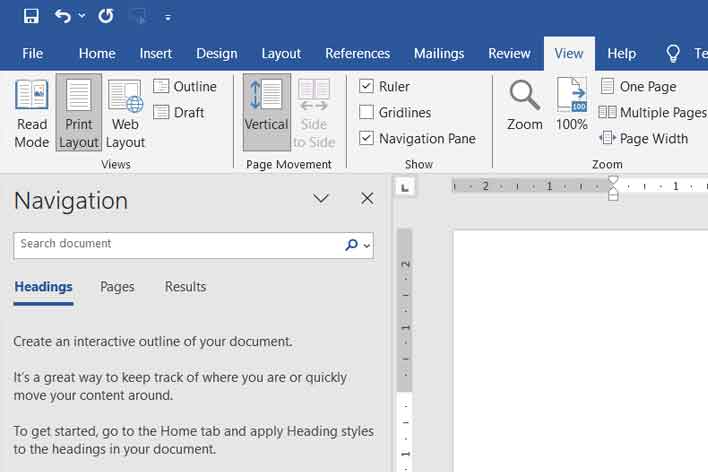Click the Save icon in quick access toolbar
This screenshot has height=472, width=708.
31,17
